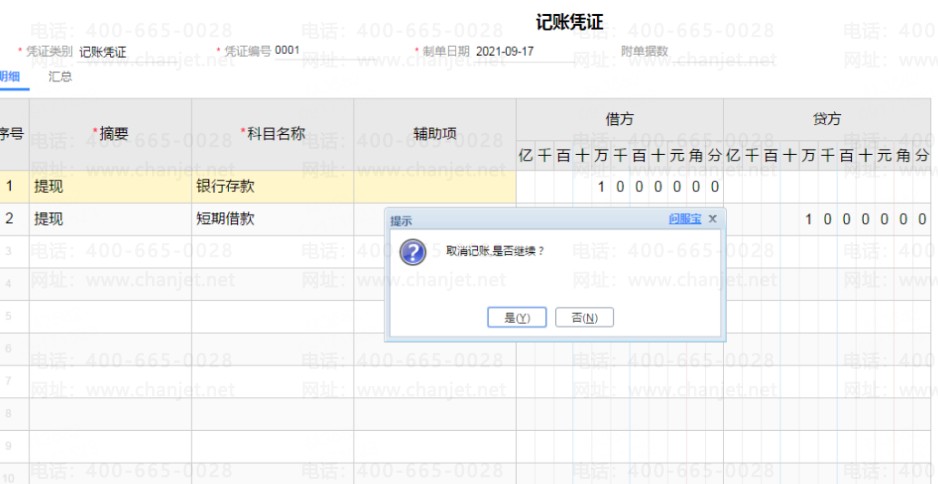Select row 2 摘要 cell 提现
This screenshot has height=484, width=938.
pos(111,219)
